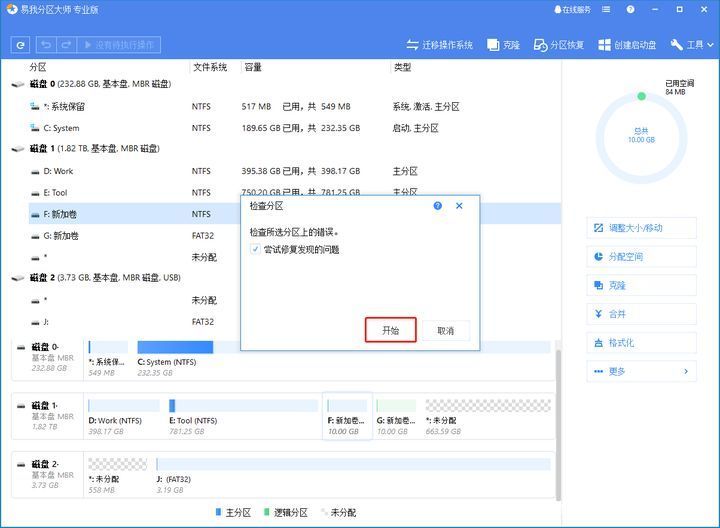Click 格式化 format in side panel

pos(641,343)
